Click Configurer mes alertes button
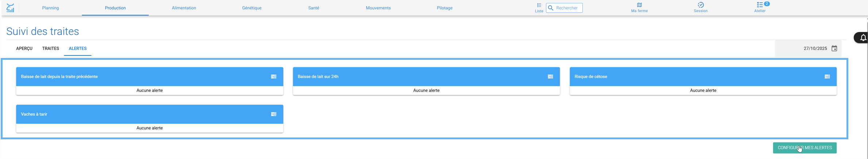The image size is (868, 159). pyautogui.click(x=805, y=148)
